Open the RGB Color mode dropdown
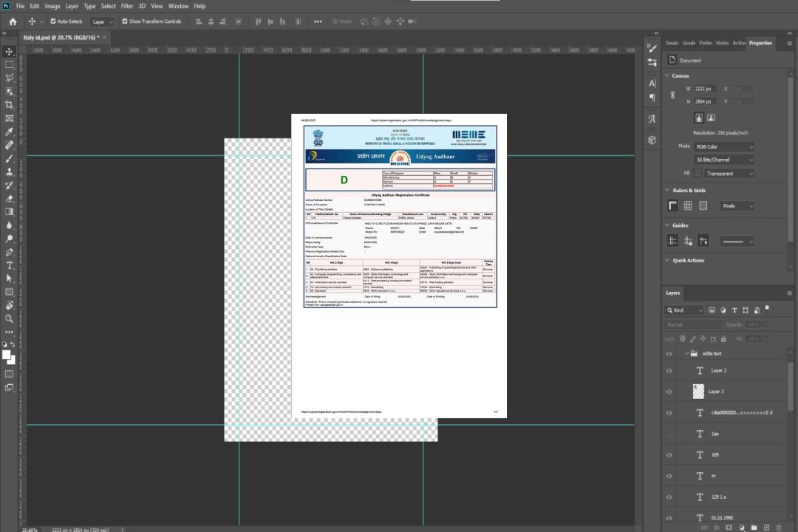Image resolution: width=798 pixels, height=532 pixels. click(x=723, y=146)
